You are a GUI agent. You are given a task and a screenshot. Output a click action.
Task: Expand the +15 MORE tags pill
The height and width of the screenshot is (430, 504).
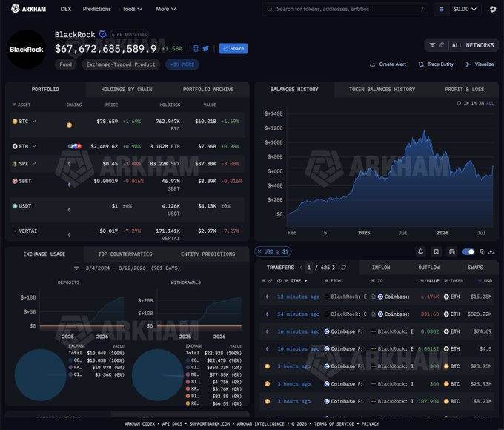[x=182, y=64]
